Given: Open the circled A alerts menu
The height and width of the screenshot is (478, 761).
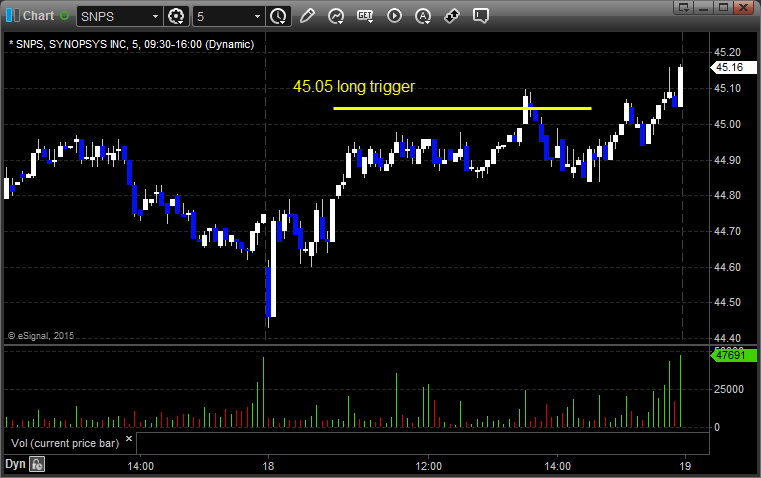Looking at the screenshot, I should [423, 16].
